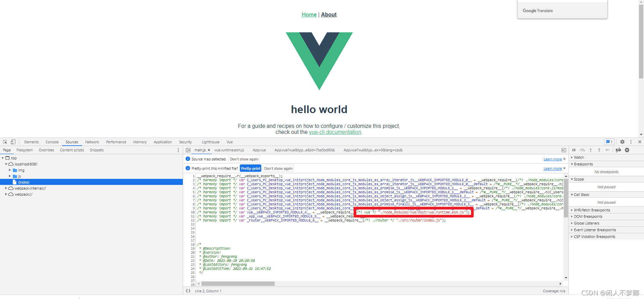Click the js folder icon
Image resolution: width=644 pixels, height=299 pixels.
point(15,176)
